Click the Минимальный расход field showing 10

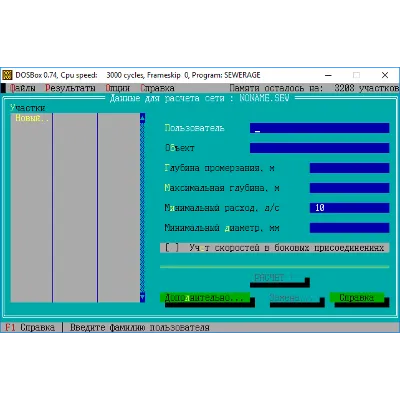coord(349,208)
